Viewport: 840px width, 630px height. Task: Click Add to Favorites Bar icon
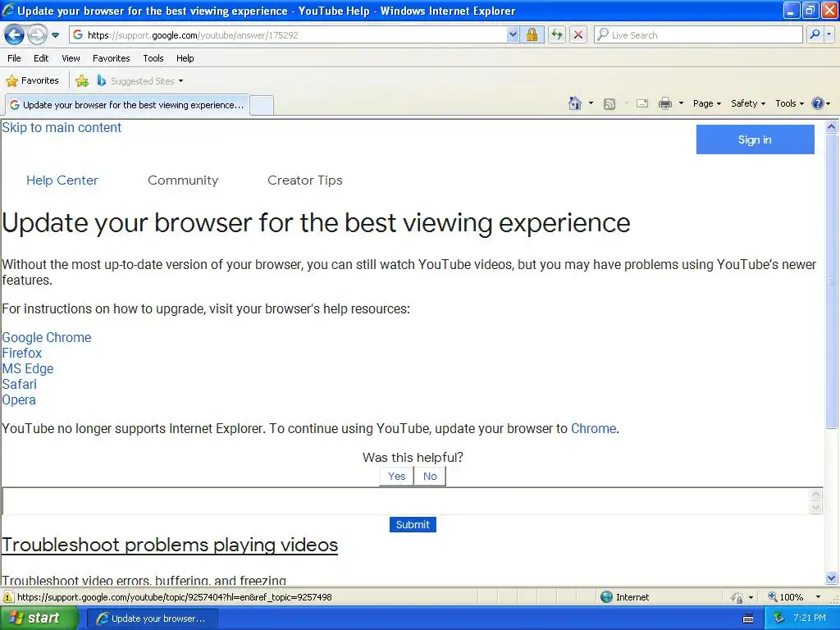click(x=82, y=81)
